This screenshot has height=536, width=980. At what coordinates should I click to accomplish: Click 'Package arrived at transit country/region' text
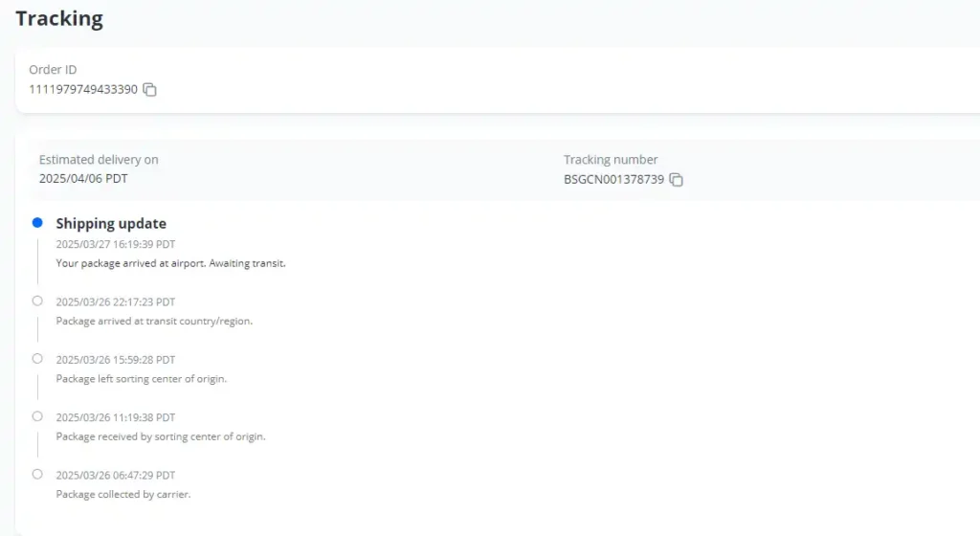click(154, 321)
